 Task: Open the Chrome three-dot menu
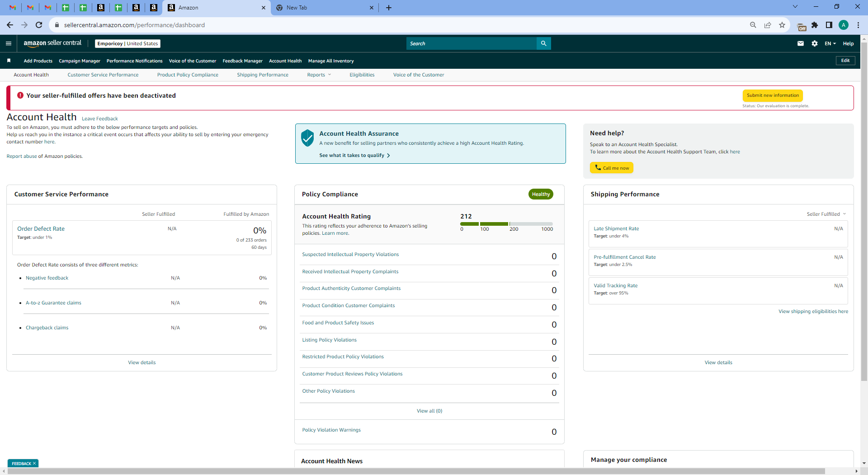(858, 25)
